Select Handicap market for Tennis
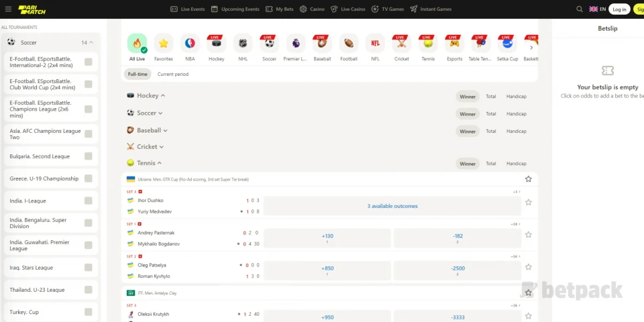Image resolution: width=644 pixels, height=322 pixels. pos(517,164)
